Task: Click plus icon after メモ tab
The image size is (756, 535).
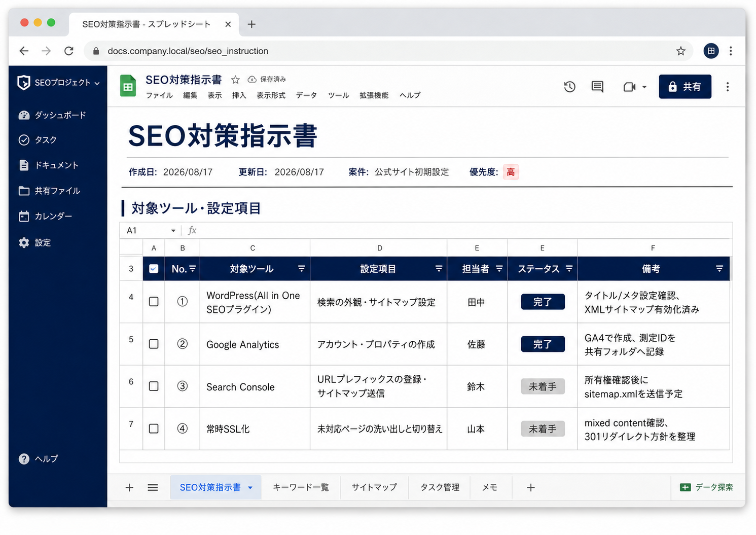Action: 531,487
